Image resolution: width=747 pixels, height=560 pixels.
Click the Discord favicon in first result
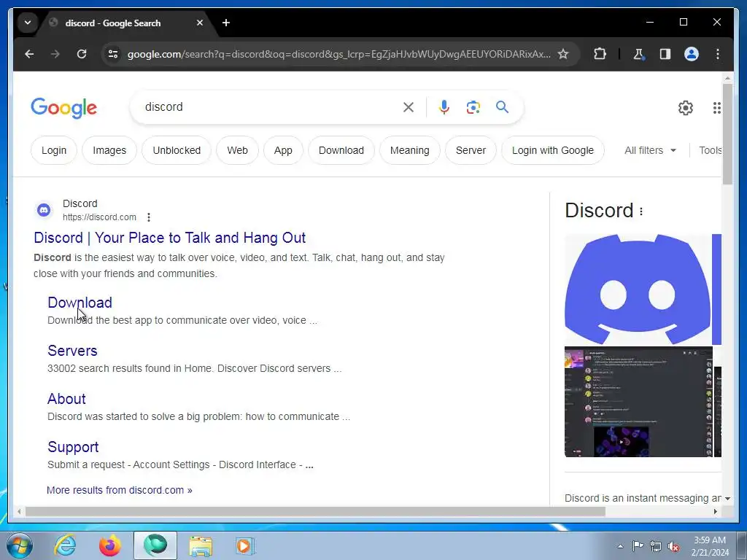(x=44, y=210)
